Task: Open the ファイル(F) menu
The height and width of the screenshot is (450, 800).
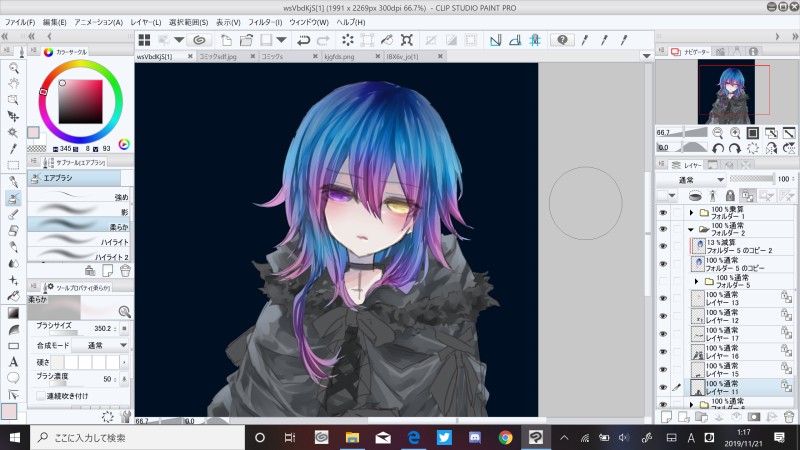Action: point(20,22)
